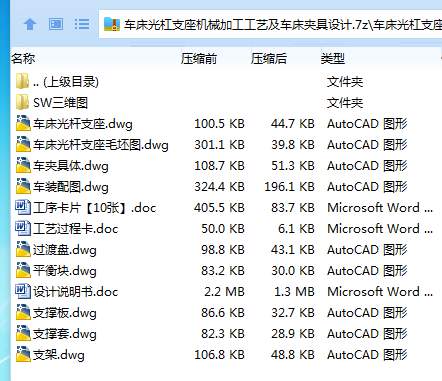
Task: Select the 支撑板.dwg file icon
Action: point(23,312)
